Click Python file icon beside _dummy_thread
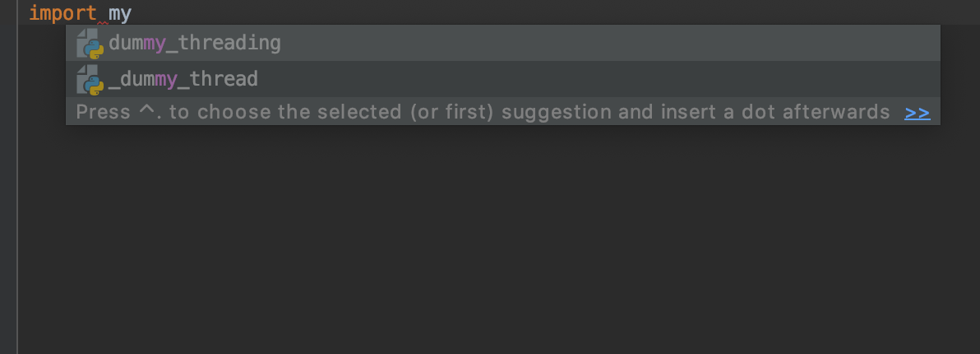The height and width of the screenshot is (354, 980). [90, 80]
